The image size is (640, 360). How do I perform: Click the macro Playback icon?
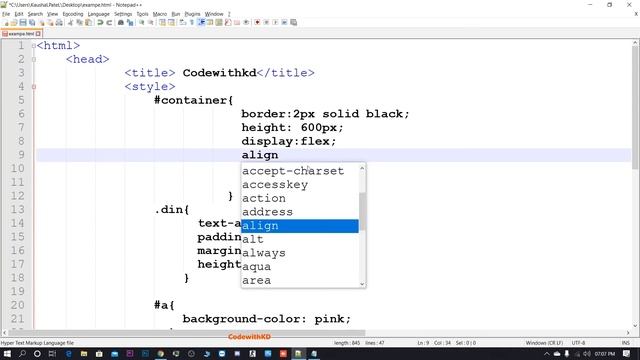275,22
